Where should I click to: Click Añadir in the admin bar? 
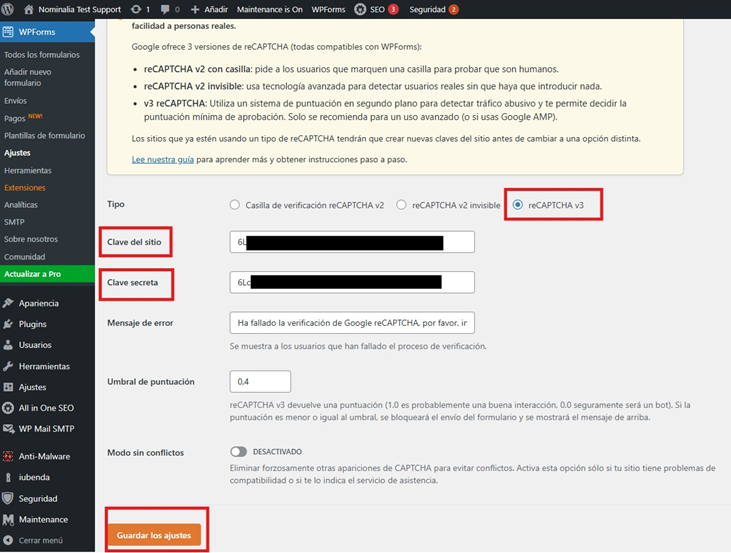tap(216, 9)
